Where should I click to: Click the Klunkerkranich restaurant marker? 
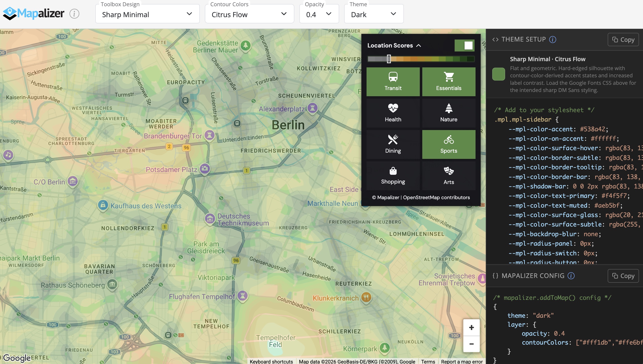coord(366,298)
